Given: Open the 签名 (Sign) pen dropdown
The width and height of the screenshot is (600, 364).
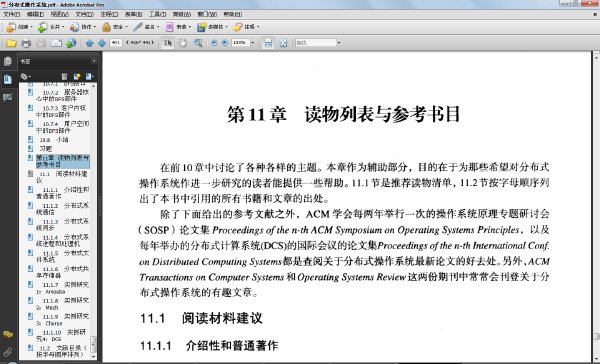Looking at the screenshot, I should (146, 27).
